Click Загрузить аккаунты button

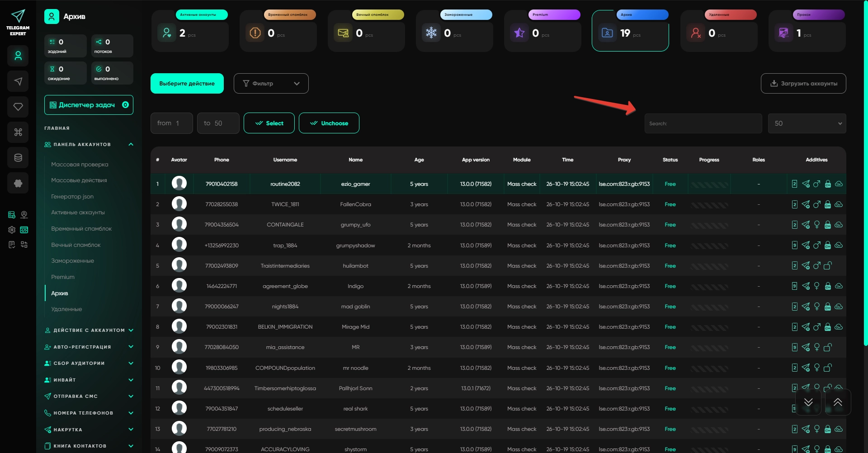click(x=803, y=84)
